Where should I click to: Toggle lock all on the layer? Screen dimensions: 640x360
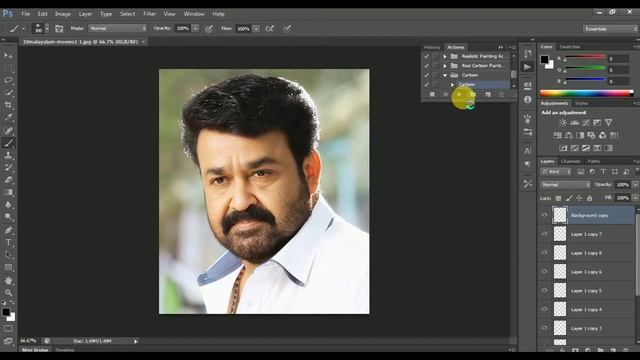click(x=589, y=198)
